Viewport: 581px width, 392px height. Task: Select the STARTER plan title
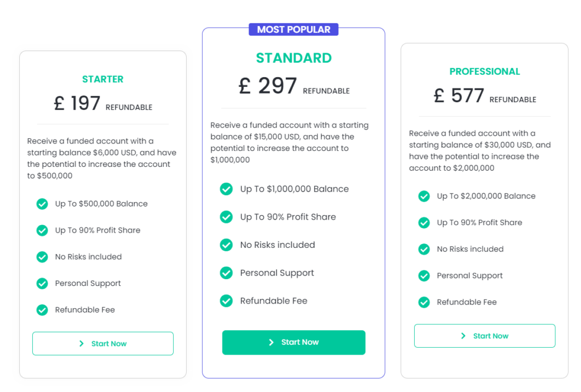pyautogui.click(x=103, y=79)
